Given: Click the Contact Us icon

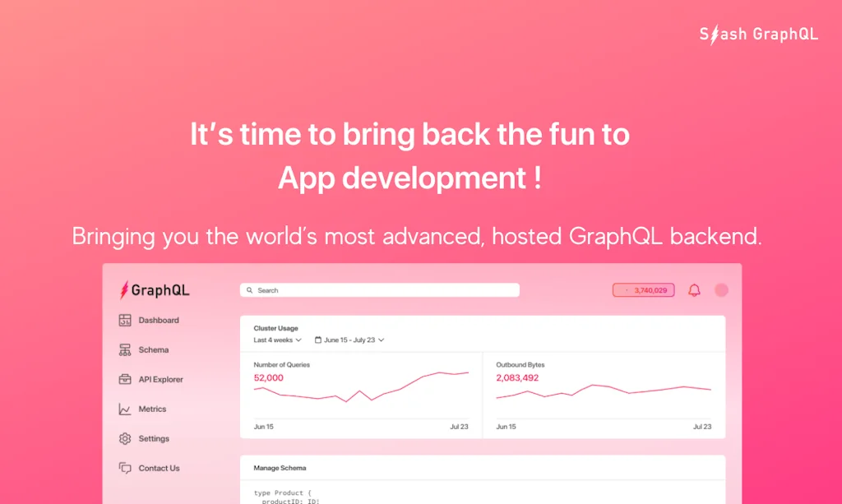Looking at the screenshot, I should coord(125,468).
